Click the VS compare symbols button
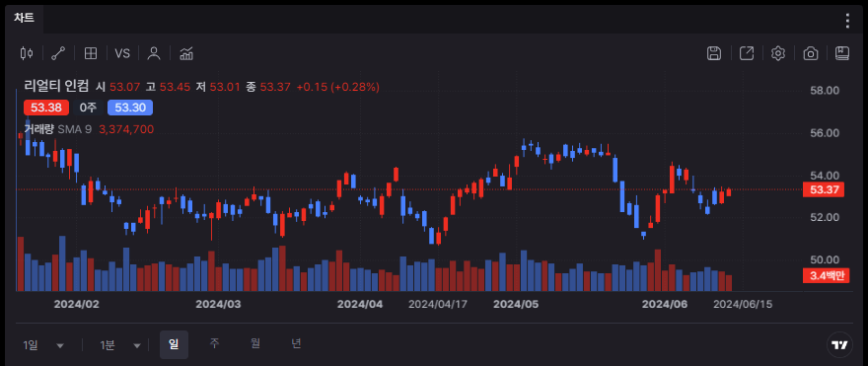868x366 pixels. [x=122, y=53]
